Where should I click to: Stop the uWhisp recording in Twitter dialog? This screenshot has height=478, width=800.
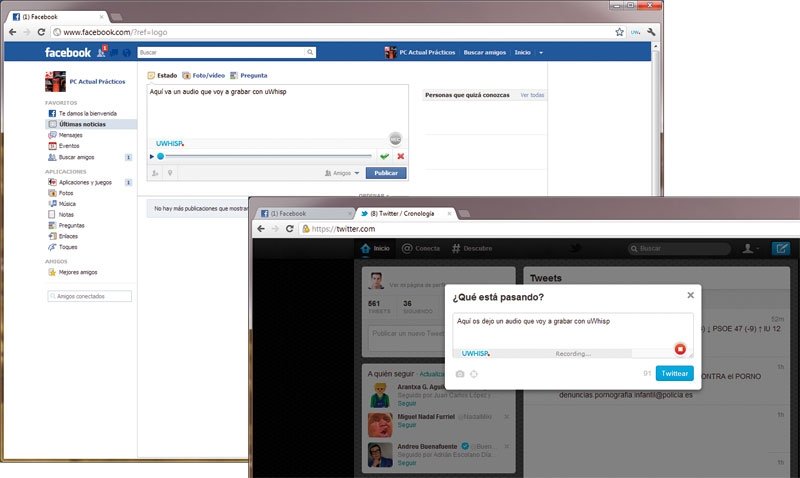pyautogui.click(x=680, y=349)
